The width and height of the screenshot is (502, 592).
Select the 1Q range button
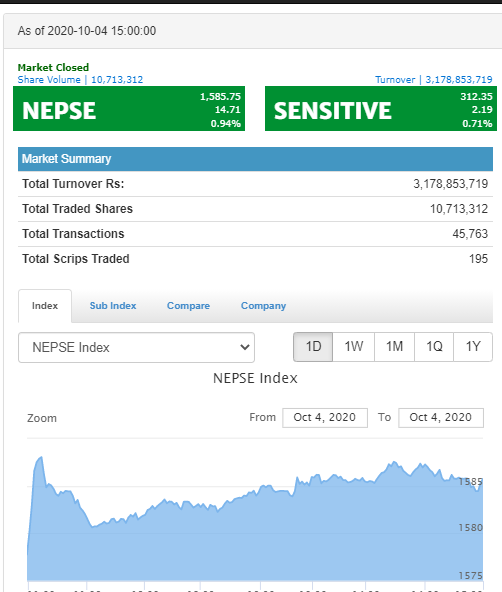[434, 347]
